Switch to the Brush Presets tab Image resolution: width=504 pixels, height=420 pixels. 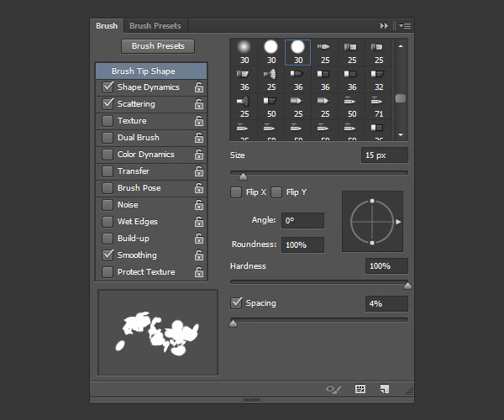coord(155,26)
